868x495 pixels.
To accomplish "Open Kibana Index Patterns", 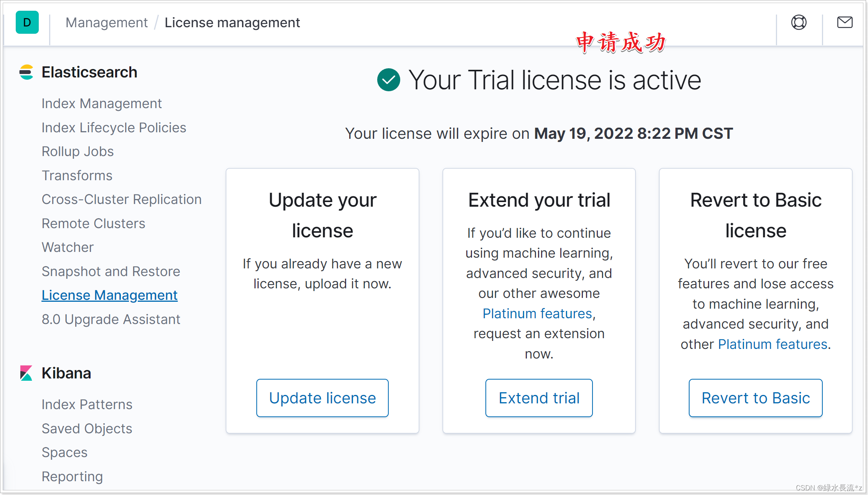I will click(x=87, y=405).
